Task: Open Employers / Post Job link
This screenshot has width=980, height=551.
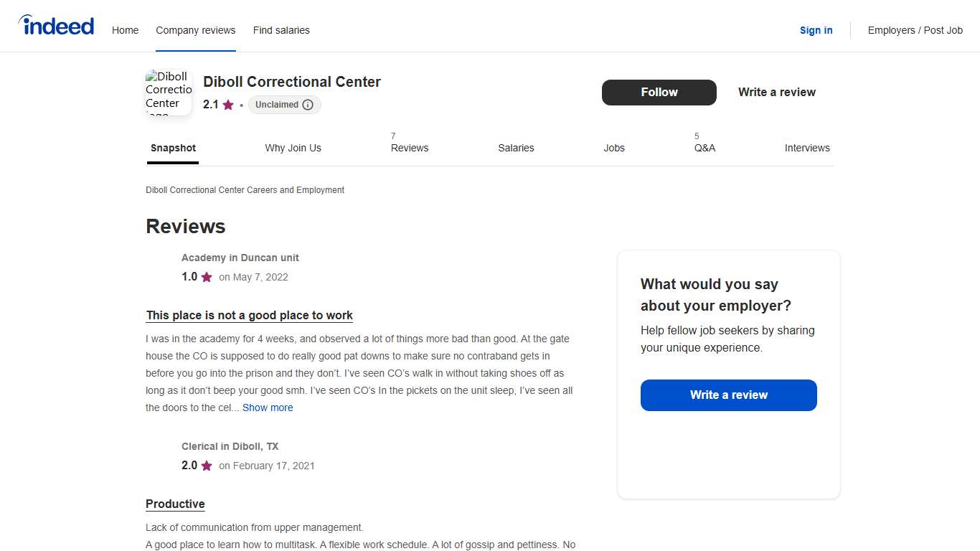Action: [x=915, y=30]
